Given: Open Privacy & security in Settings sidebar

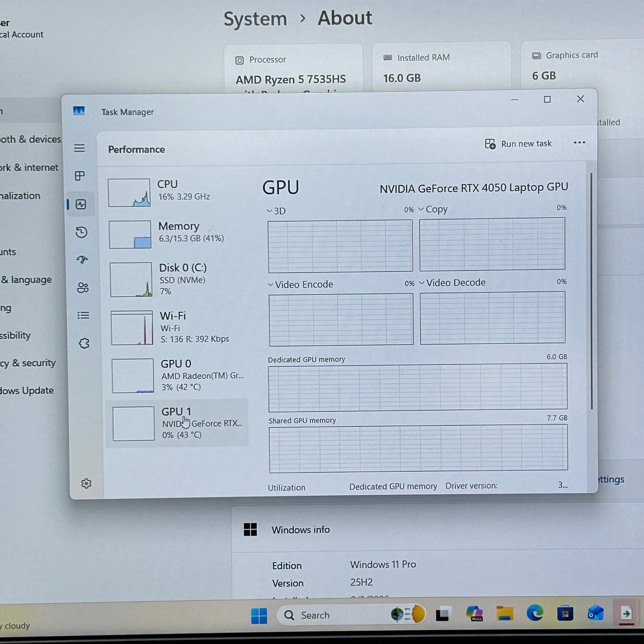Looking at the screenshot, I should (28, 363).
